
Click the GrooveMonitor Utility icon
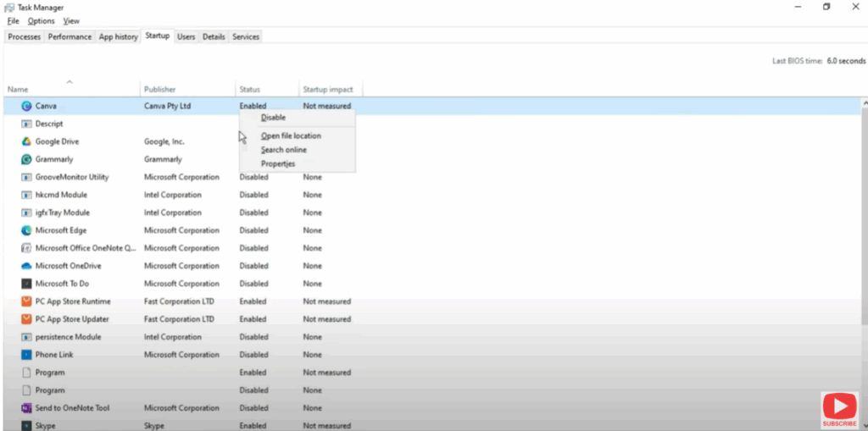[x=26, y=177]
